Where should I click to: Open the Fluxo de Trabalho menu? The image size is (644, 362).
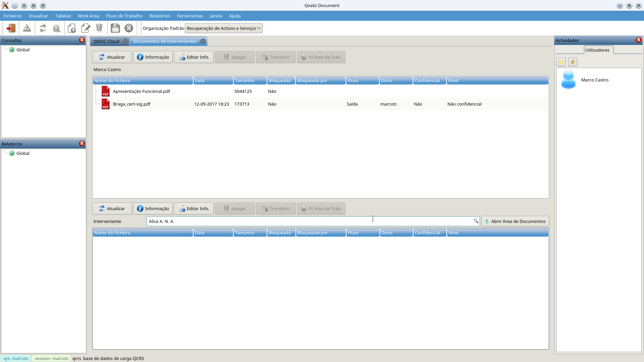point(124,16)
